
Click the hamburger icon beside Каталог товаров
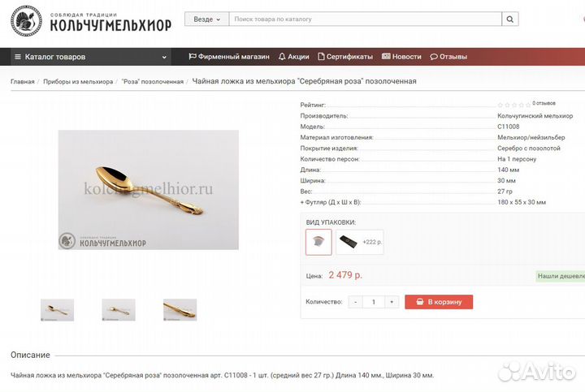coord(18,57)
